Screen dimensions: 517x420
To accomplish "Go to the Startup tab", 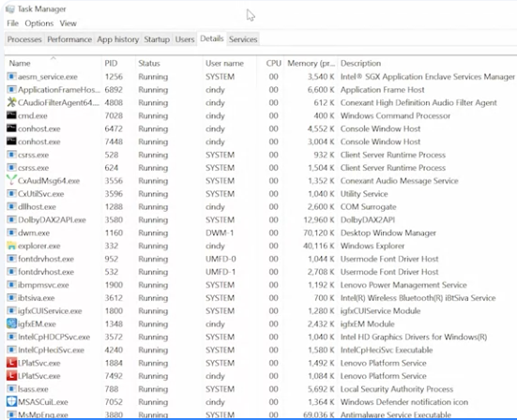I will (157, 39).
